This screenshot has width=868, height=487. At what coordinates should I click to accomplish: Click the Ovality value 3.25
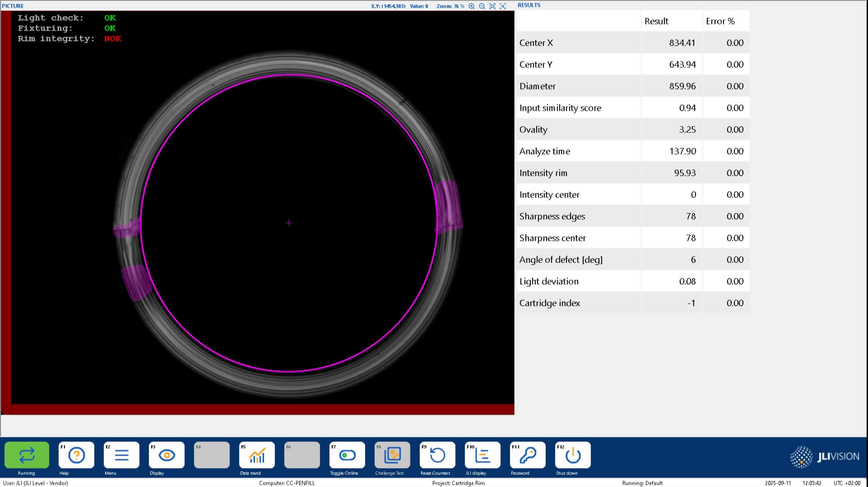(x=687, y=130)
